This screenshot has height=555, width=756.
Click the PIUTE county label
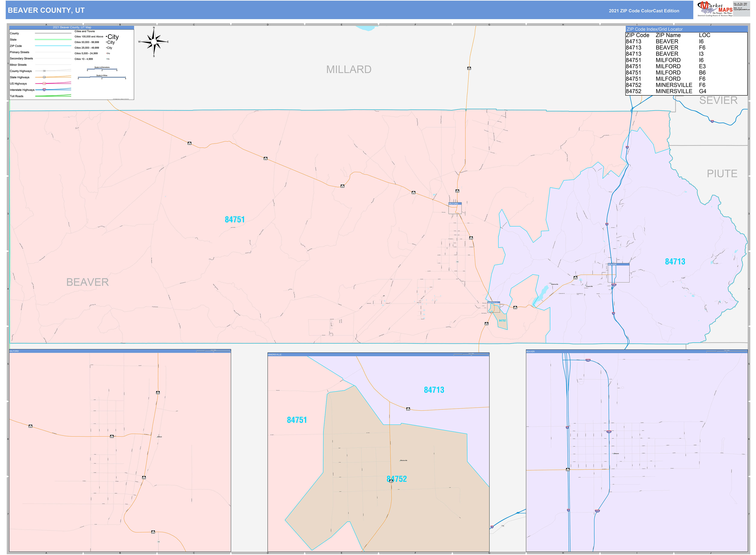click(x=722, y=174)
